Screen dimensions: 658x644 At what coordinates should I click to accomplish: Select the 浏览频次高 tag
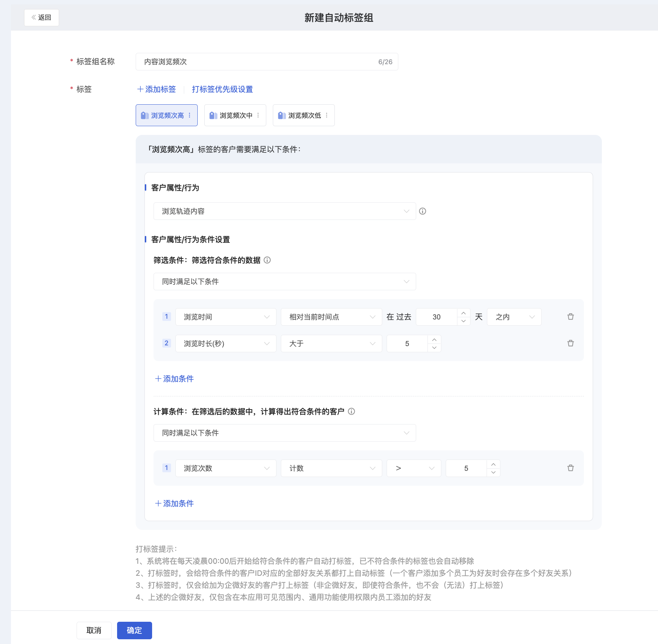(x=167, y=115)
